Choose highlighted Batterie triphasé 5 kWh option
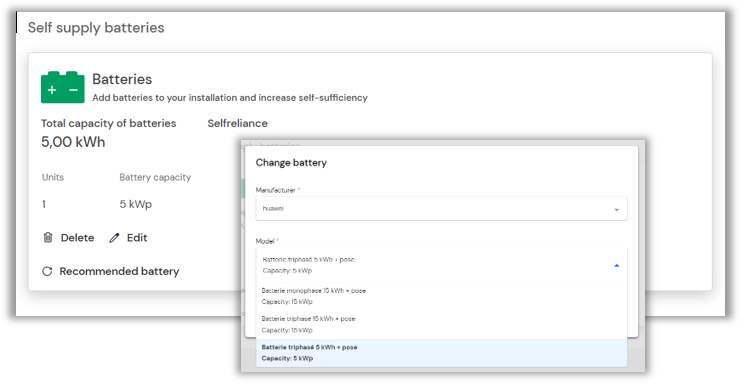 pos(441,353)
